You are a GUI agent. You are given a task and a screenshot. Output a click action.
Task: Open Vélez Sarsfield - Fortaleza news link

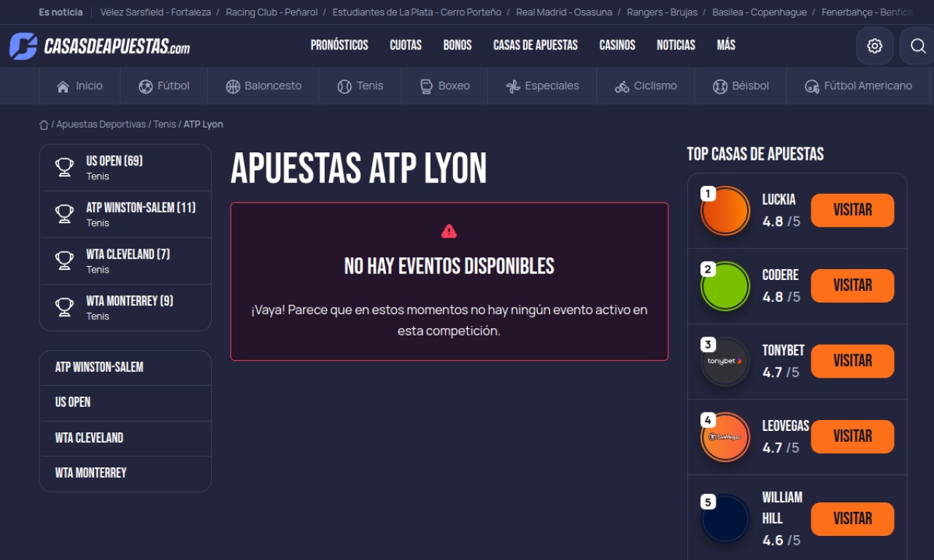tap(155, 12)
